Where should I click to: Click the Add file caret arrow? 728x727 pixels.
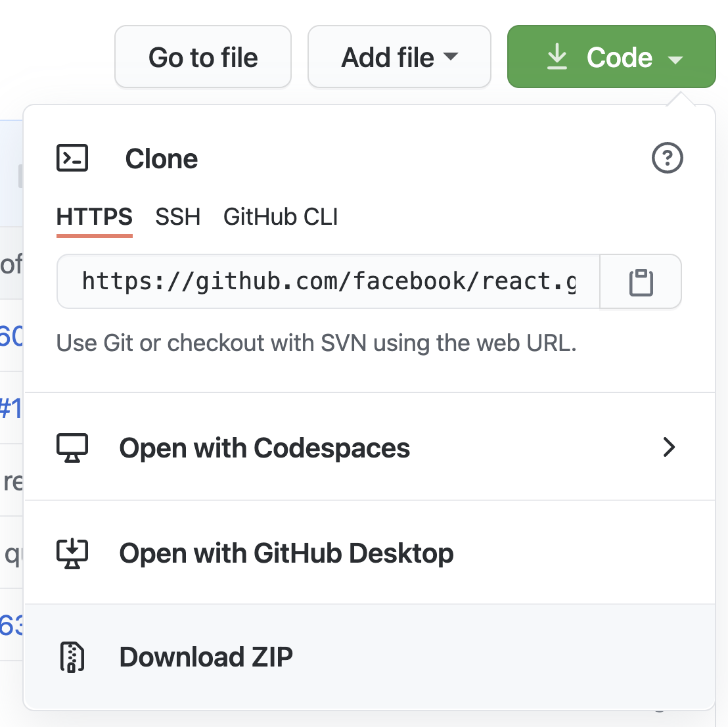450,57
